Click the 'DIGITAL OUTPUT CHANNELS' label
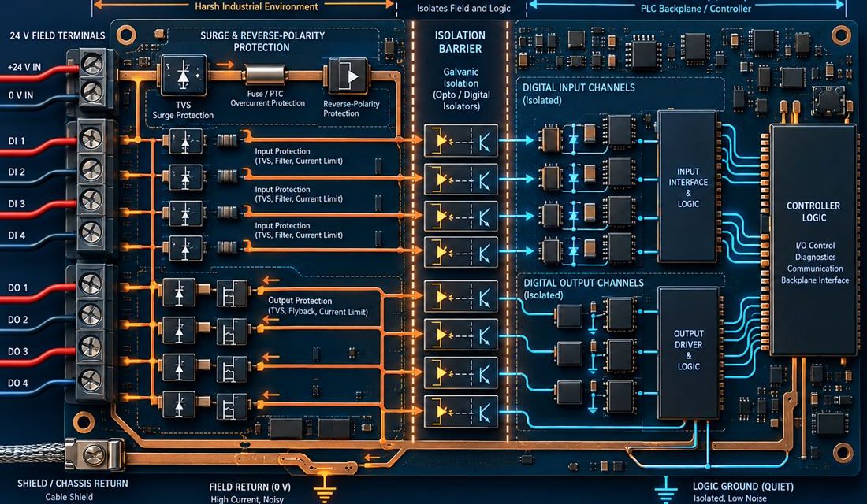The image size is (867, 504). (583, 283)
